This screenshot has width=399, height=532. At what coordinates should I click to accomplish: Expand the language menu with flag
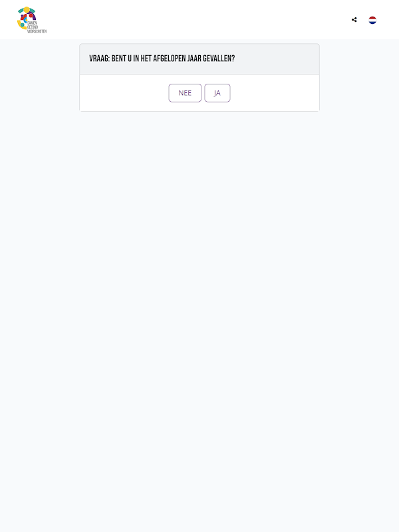click(372, 20)
